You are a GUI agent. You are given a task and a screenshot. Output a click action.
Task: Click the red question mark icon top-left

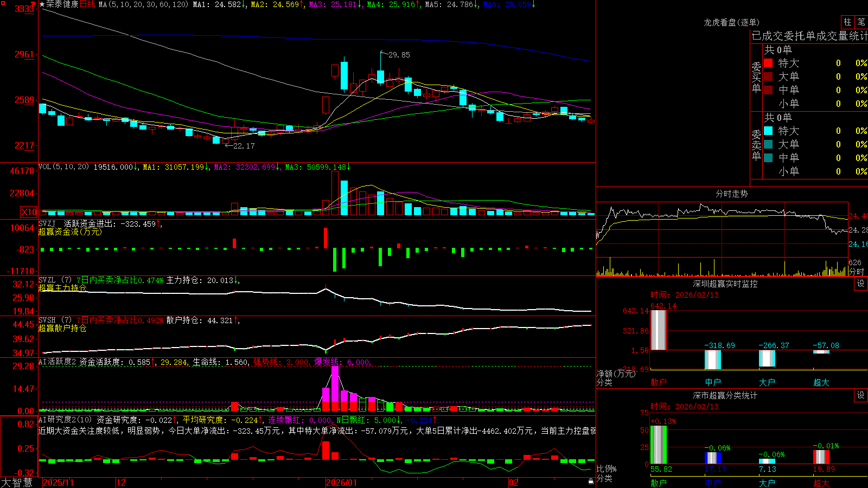34,4
